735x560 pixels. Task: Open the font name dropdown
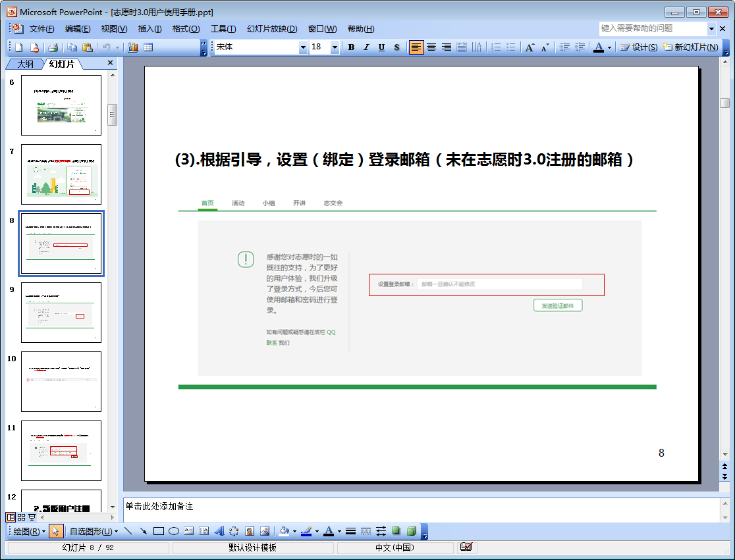pyautogui.click(x=303, y=47)
